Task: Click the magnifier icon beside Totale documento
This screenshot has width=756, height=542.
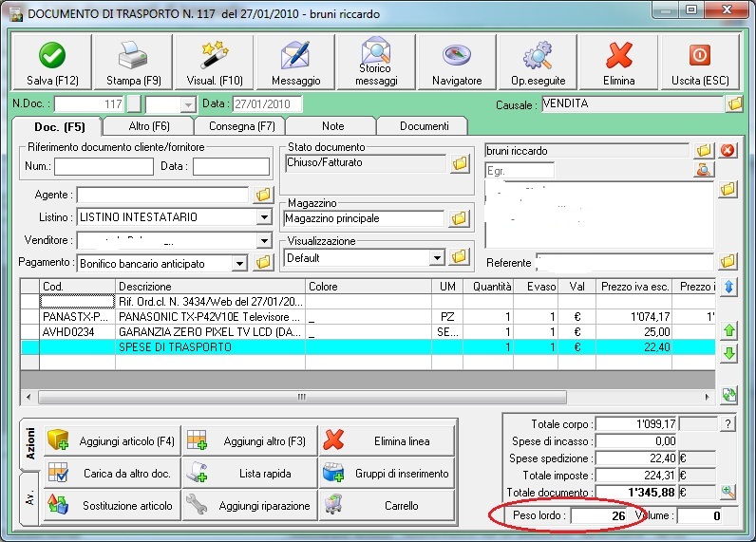Action: tap(728, 492)
